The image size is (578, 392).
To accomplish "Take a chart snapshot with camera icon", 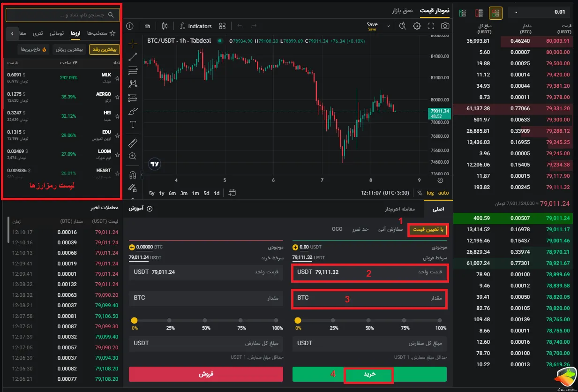I will click(x=445, y=26).
